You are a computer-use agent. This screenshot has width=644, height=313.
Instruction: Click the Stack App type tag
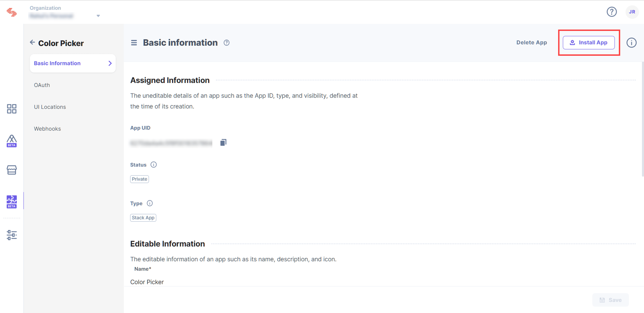[x=143, y=218]
